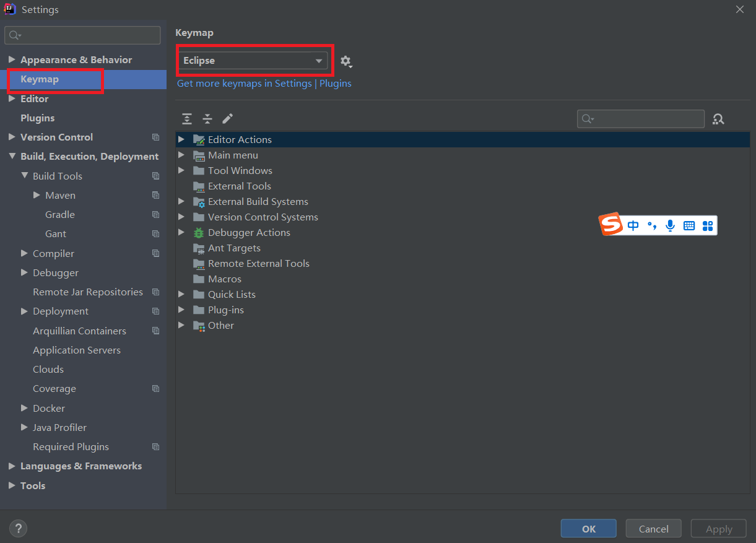Click the OK button
Screen dimensions: 756x543
tap(589, 528)
